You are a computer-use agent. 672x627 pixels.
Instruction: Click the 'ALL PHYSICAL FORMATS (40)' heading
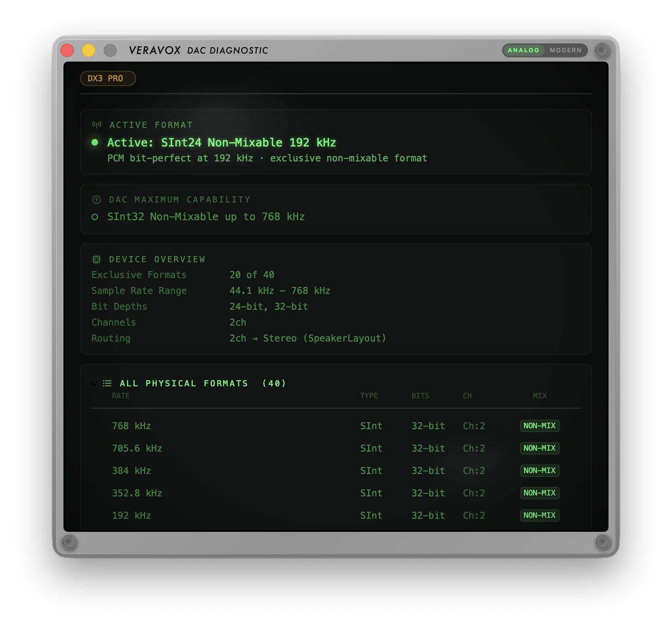coord(203,383)
